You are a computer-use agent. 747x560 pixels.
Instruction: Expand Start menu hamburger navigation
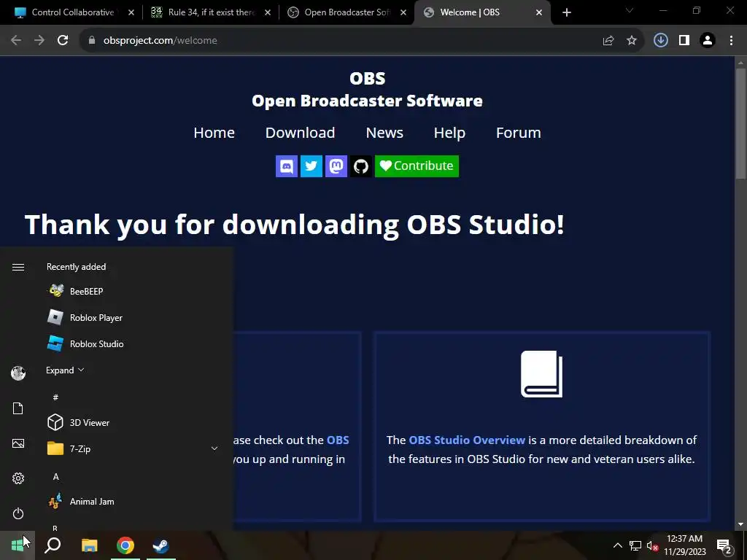pyautogui.click(x=18, y=267)
